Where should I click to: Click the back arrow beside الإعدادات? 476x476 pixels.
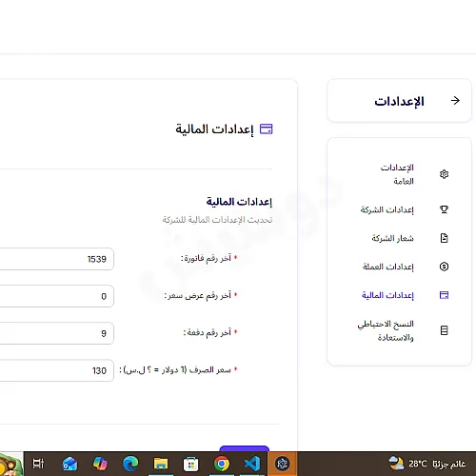point(455,101)
